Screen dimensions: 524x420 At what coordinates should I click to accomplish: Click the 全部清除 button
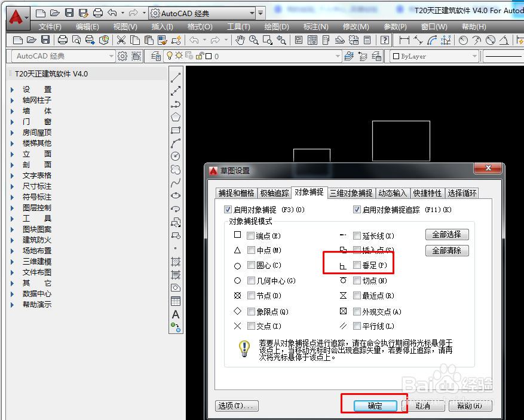click(447, 250)
